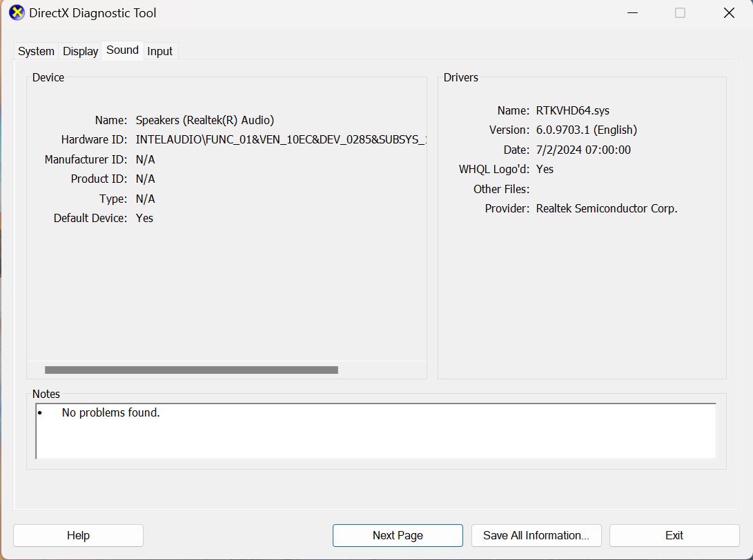Switch to the System tab

tap(36, 52)
